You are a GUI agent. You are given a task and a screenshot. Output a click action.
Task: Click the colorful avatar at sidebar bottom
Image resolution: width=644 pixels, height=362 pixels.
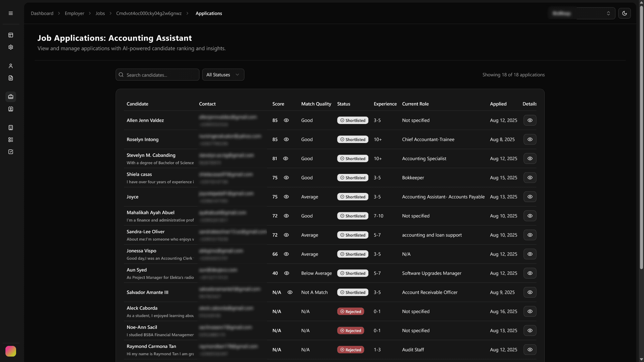pyautogui.click(x=11, y=351)
